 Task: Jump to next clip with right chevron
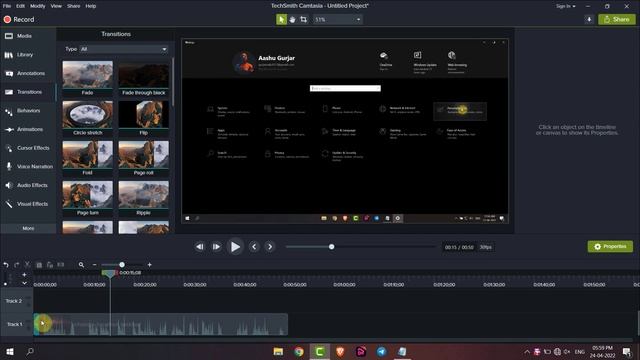[x=270, y=247]
